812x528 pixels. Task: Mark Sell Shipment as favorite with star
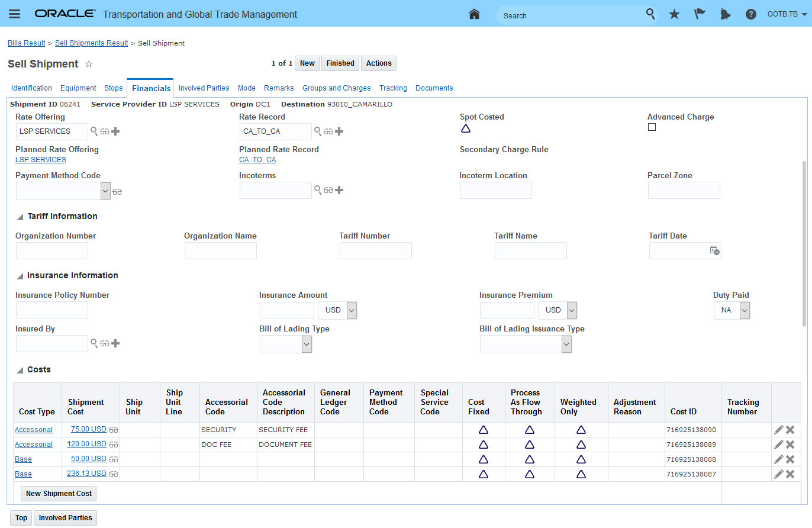[89, 64]
